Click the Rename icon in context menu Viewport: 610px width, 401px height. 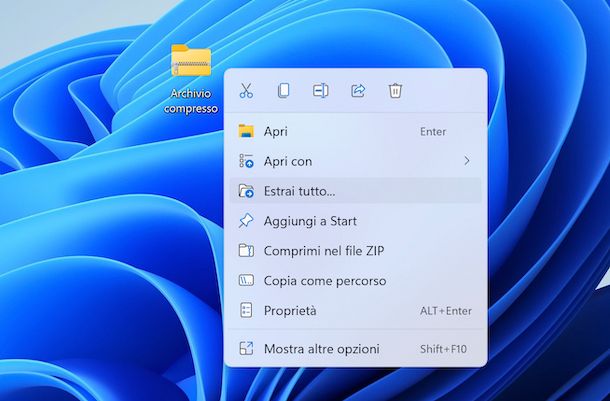(321, 91)
